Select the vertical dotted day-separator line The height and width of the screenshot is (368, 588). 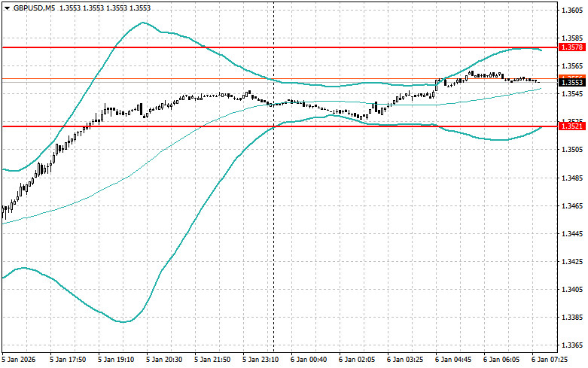pos(274,176)
